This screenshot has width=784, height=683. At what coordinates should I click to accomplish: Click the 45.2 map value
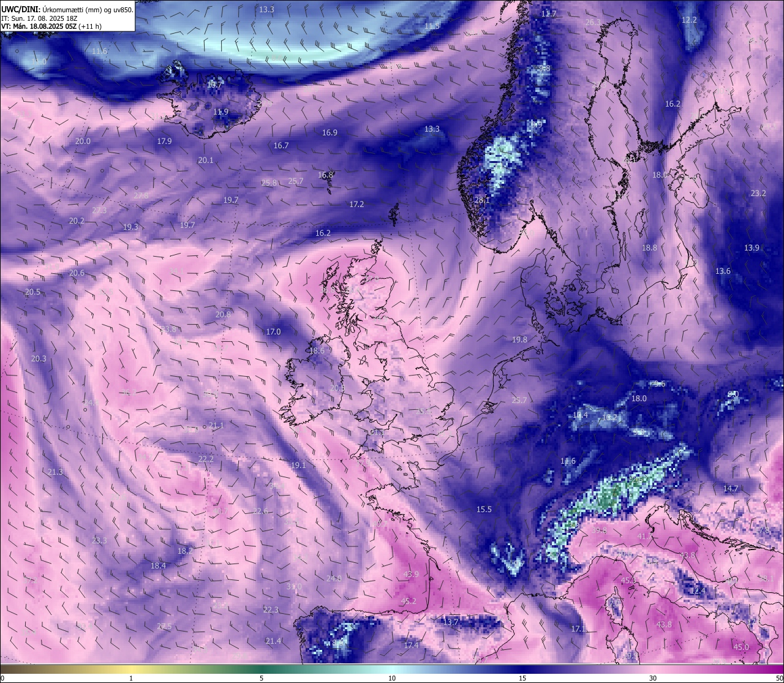pos(409,601)
